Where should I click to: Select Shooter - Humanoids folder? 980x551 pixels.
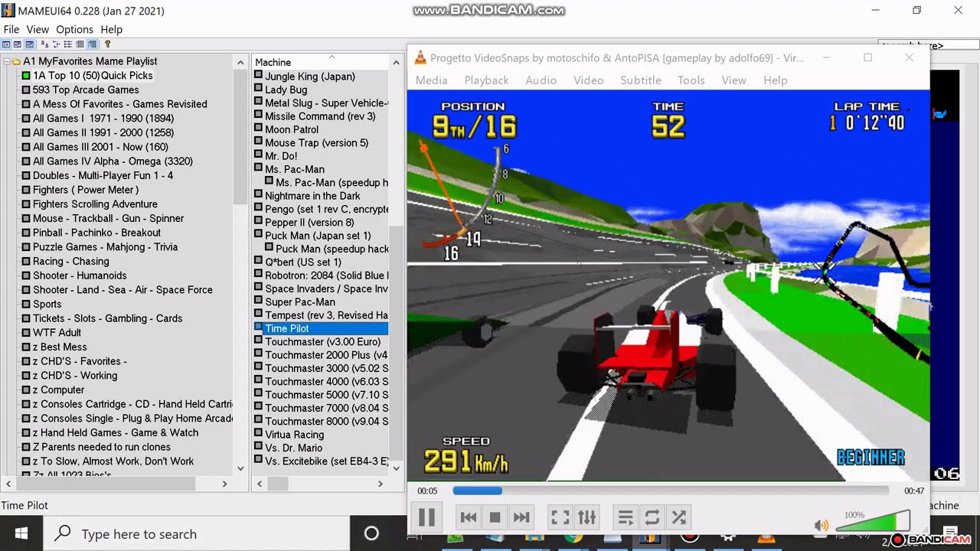click(x=80, y=275)
